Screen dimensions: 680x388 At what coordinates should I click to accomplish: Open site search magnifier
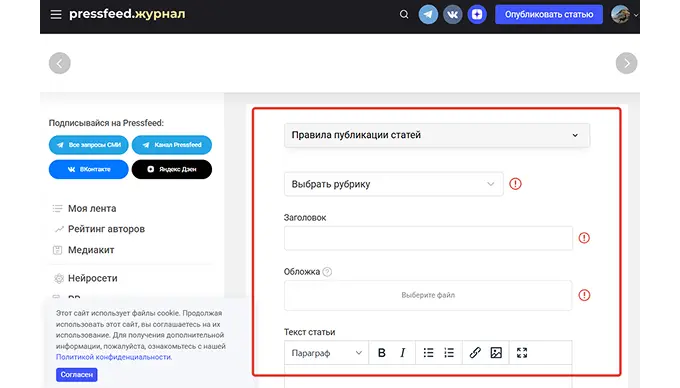(404, 14)
